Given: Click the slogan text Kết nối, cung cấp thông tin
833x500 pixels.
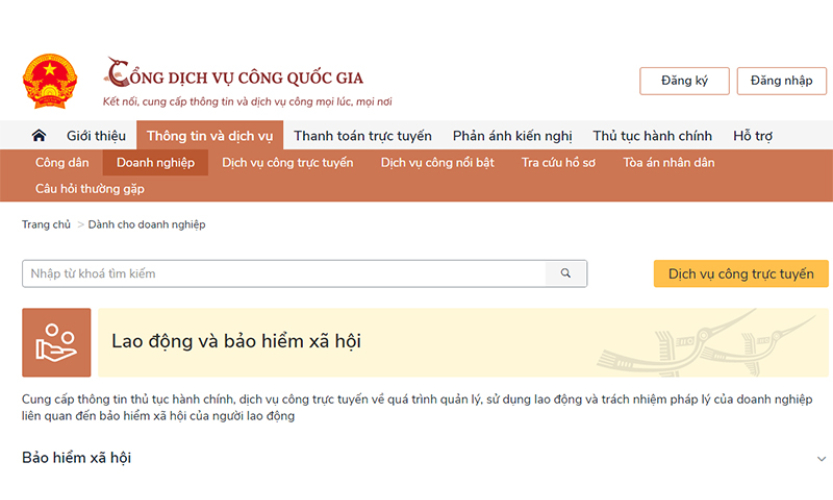Looking at the screenshot, I should click(x=248, y=101).
